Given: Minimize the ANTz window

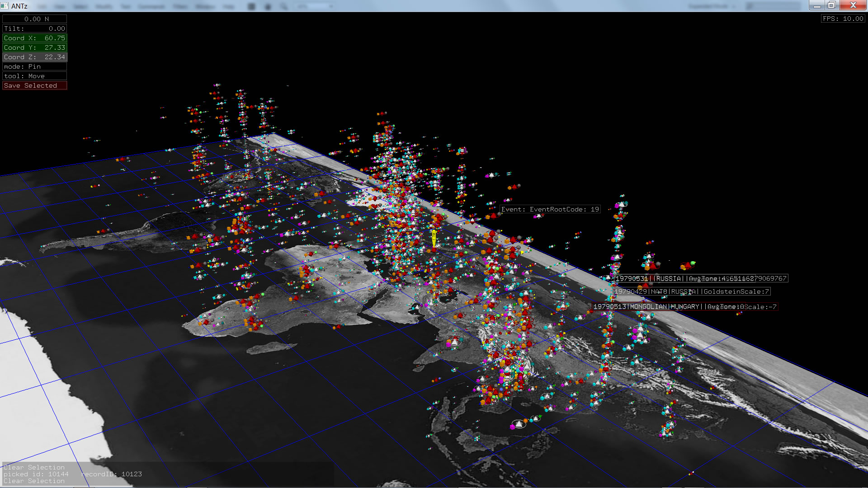Looking at the screenshot, I should click(x=817, y=5).
